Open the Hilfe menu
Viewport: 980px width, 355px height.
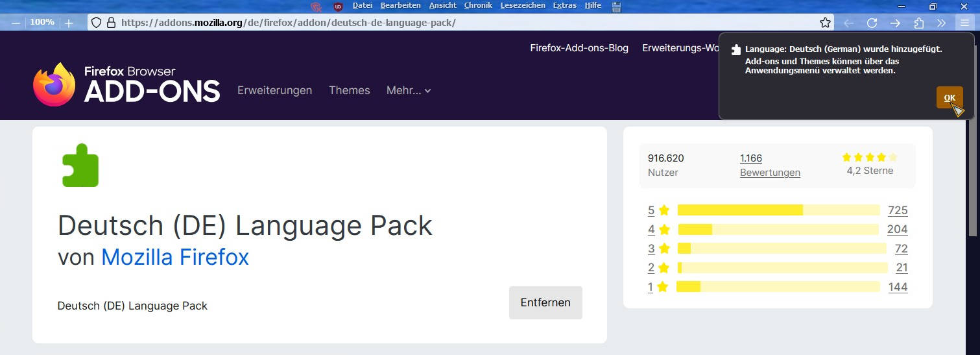pos(593,6)
